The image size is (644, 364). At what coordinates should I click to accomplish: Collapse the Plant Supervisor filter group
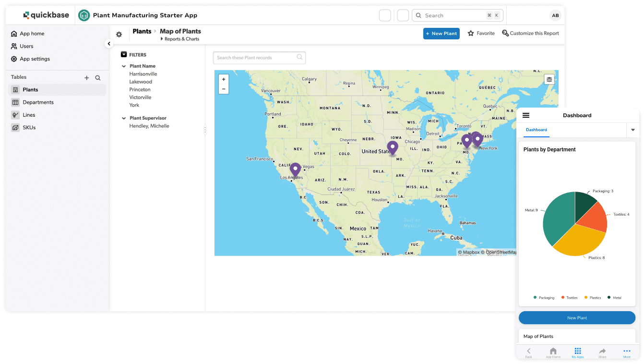tap(124, 118)
